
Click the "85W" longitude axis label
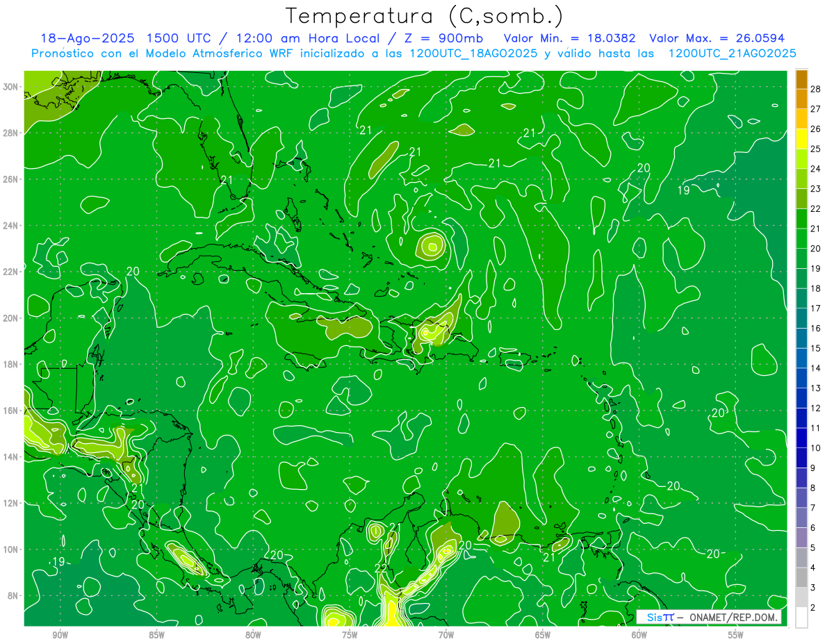coord(156,635)
